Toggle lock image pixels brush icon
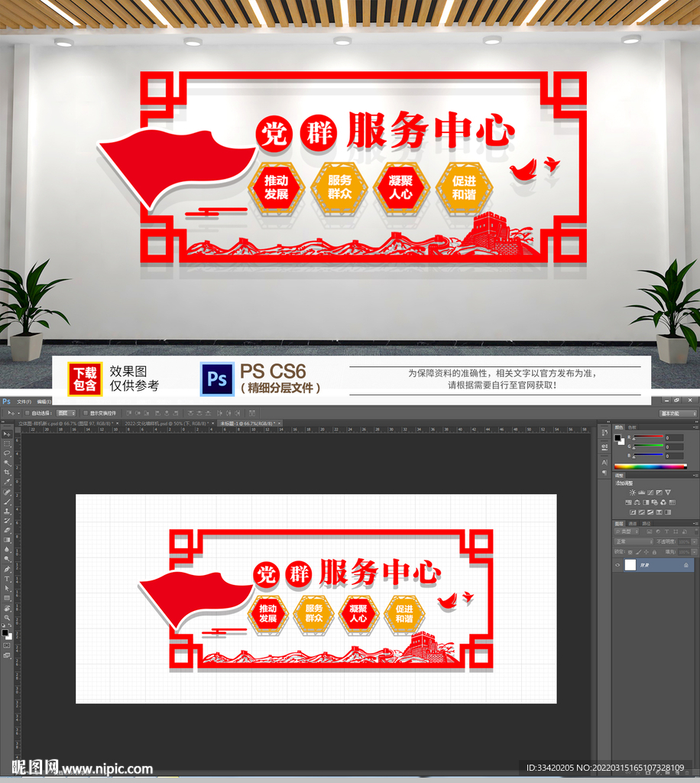Viewport: 700px width, 783px height. pos(639,552)
